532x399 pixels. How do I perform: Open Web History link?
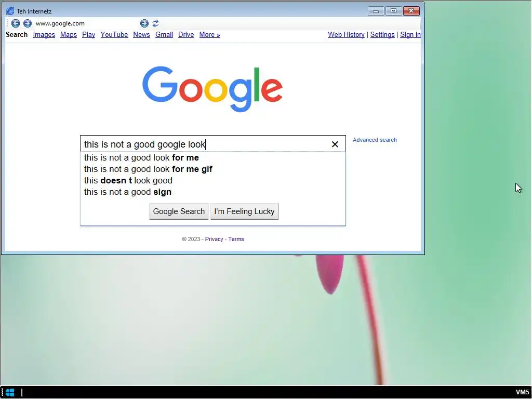[346, 35]
